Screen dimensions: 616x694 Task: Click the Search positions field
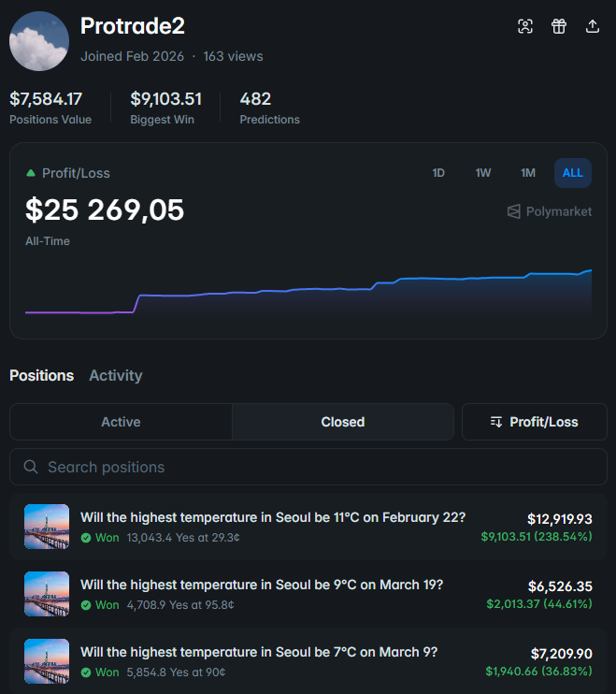pyautogui.click(x=308, y=467)
